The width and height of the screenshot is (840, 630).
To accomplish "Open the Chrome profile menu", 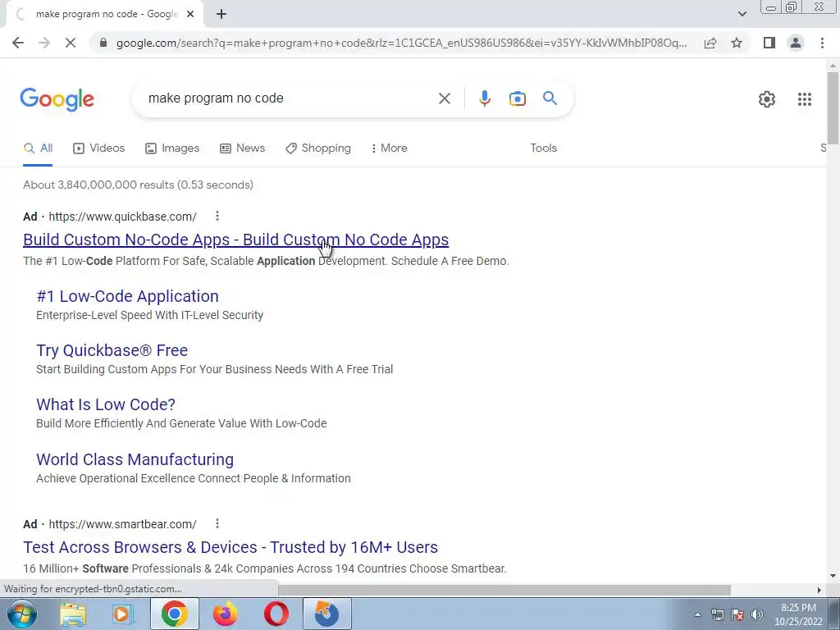I will pos(796,43).
